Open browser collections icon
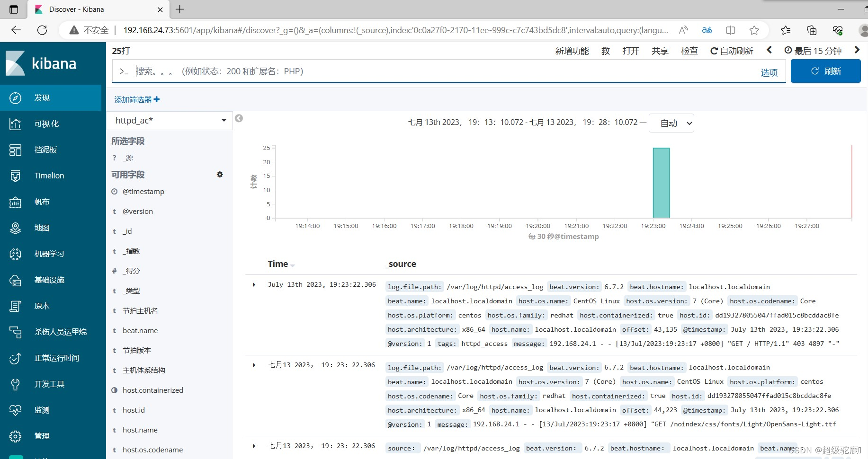The height and width of the screenshot is (459, 868). coord(812,30)
